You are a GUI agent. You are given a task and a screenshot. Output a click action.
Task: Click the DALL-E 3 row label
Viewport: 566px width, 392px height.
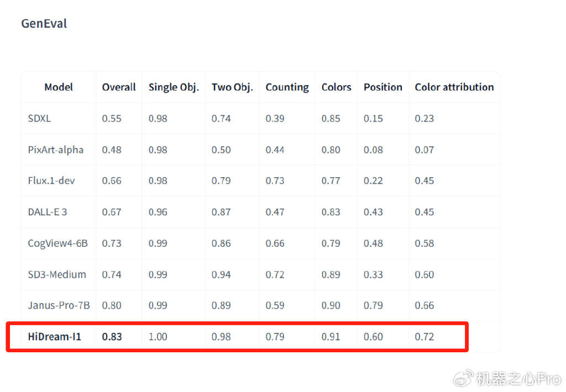point(48,212)
